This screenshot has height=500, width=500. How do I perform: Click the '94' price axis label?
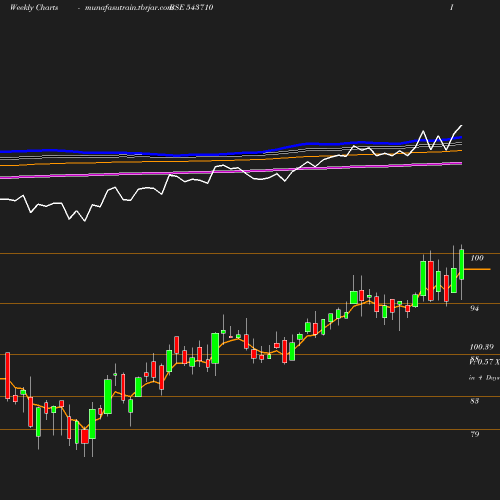[x=474, y=308]
